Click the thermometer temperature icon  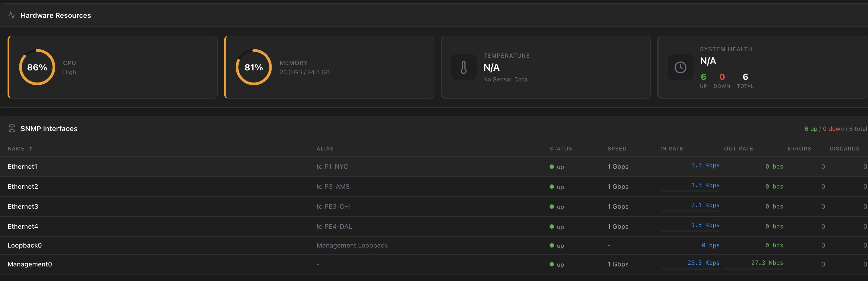(x=464, y=67)
